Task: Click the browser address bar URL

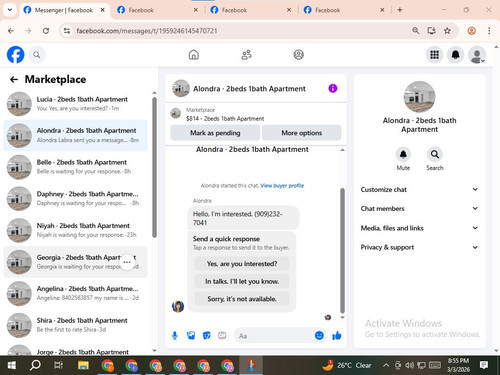Action: [x=147, y=31]
